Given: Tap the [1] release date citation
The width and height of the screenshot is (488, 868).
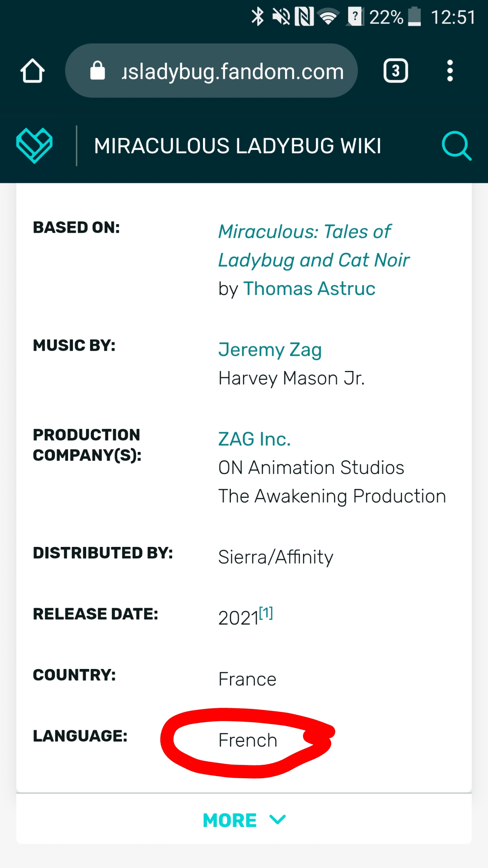Looking at the screenshot, I should (266, 613).
